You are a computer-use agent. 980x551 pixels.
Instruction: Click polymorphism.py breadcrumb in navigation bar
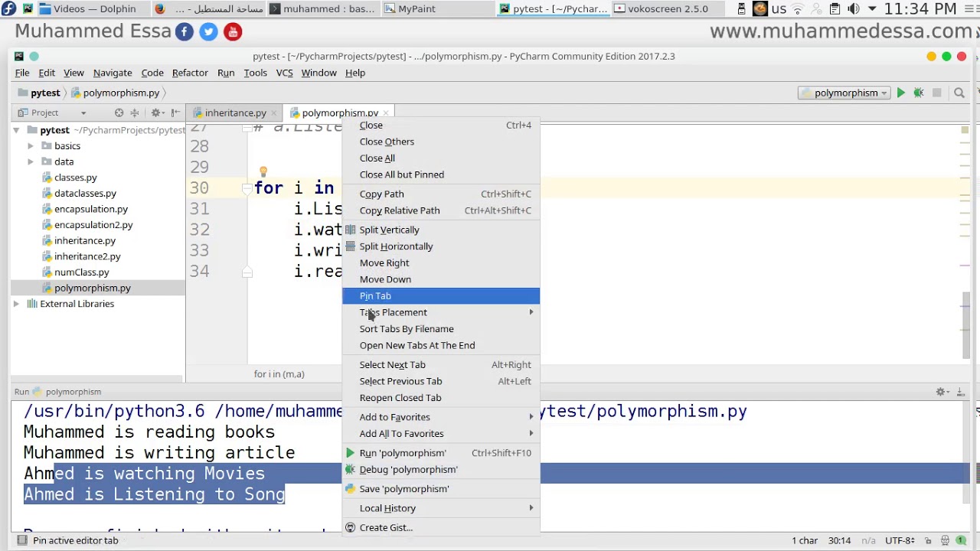click(x=115, y=93)
